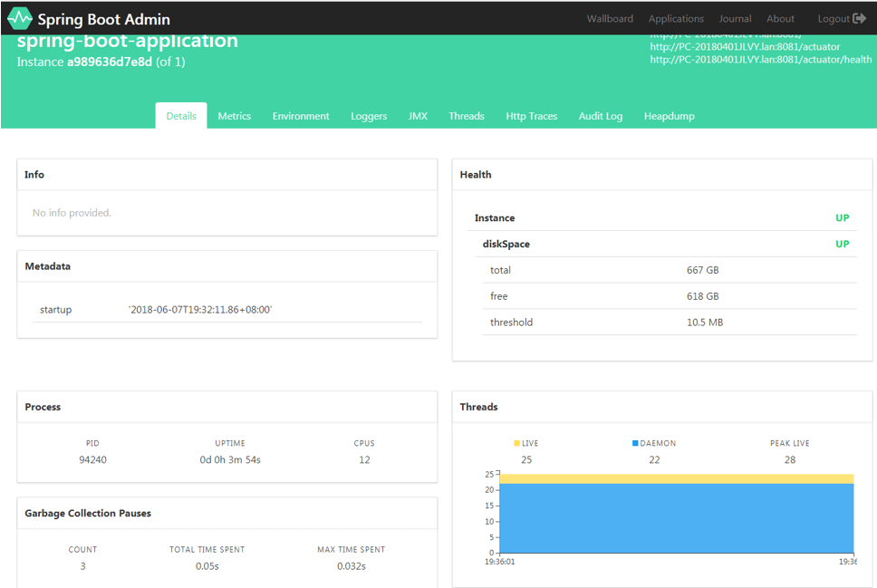Click the total 667 GB value
877x588 pixels.
702,270
